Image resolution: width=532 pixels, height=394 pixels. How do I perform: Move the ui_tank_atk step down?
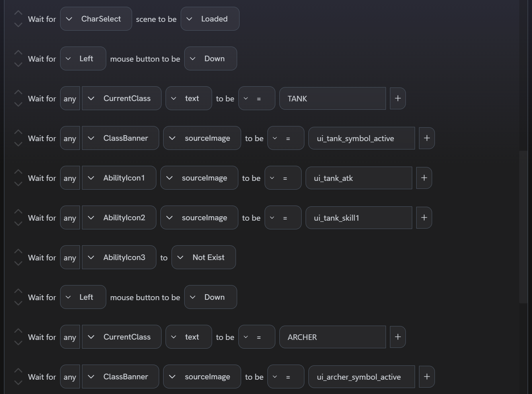coord(18,184)
